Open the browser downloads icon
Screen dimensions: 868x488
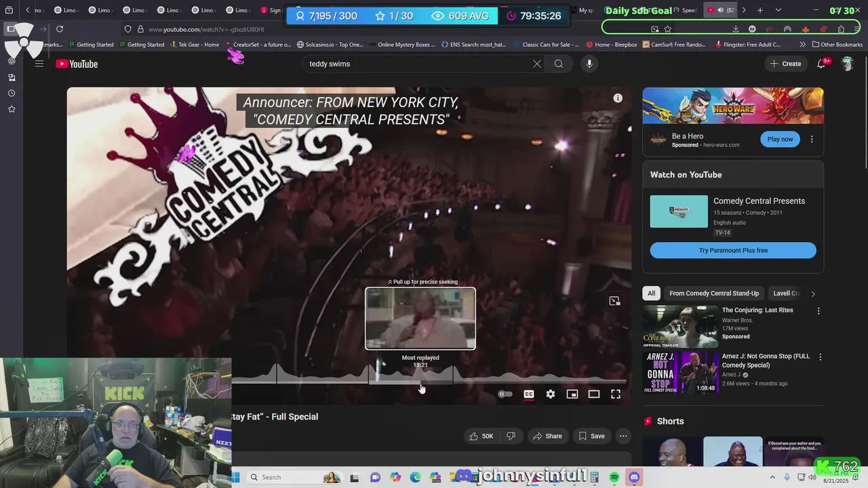(x=736, y=29)
